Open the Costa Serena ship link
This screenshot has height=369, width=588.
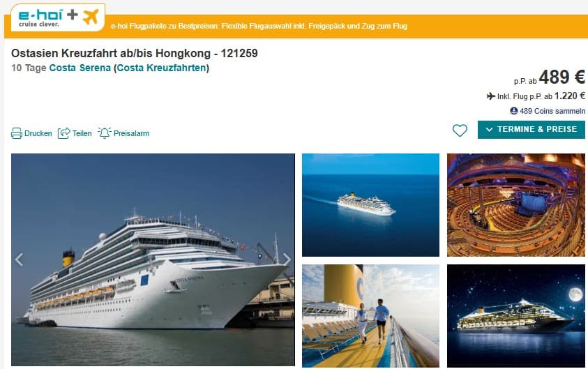[80, 68]
